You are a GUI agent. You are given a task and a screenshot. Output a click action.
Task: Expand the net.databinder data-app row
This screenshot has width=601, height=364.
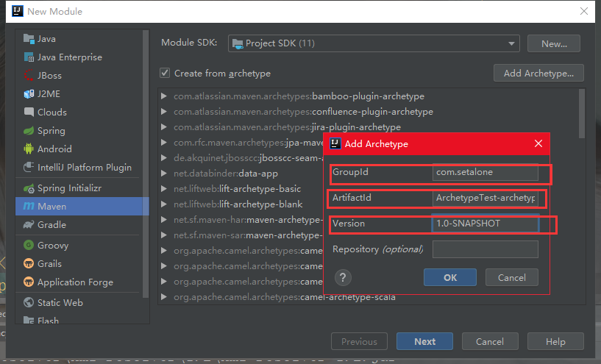(x=164, y=174)
